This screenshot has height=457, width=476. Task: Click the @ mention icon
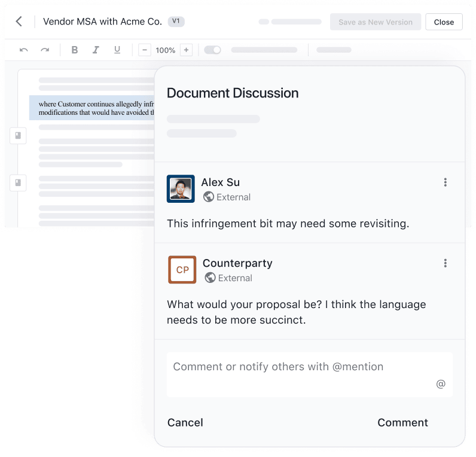(x=441, y=384)
